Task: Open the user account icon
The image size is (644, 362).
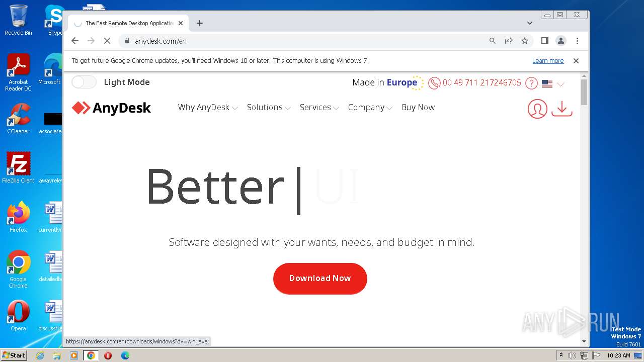Action: (537, 109)
